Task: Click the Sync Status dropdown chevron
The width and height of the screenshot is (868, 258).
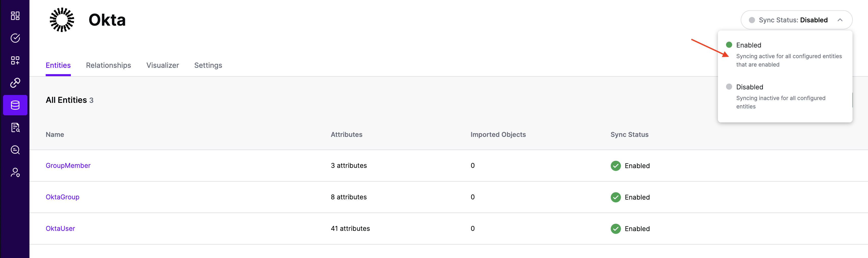Action: (840, 20)
